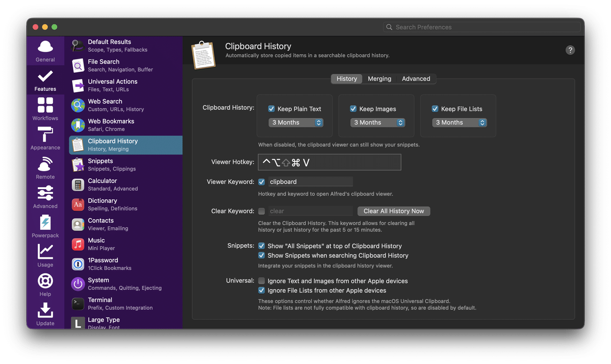This screenshot has height=364, width=611.
Task: Select the Snippets row labeled Snippets, Clippings
Action: (126, 165)
